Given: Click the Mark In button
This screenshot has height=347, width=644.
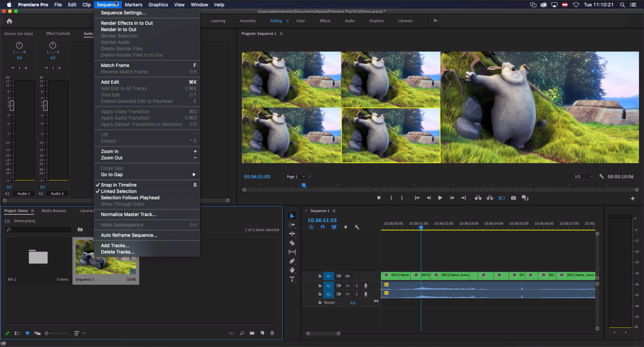Looking at the screenshot, I should point(391,198).
